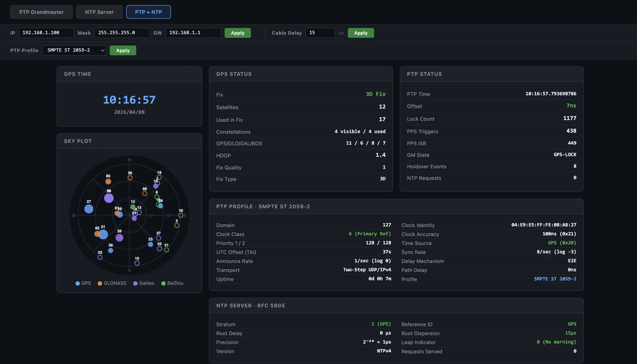Switch to the PTP Grandmaster tab
This screenshot has height=364, width=637.
point(41,12)
